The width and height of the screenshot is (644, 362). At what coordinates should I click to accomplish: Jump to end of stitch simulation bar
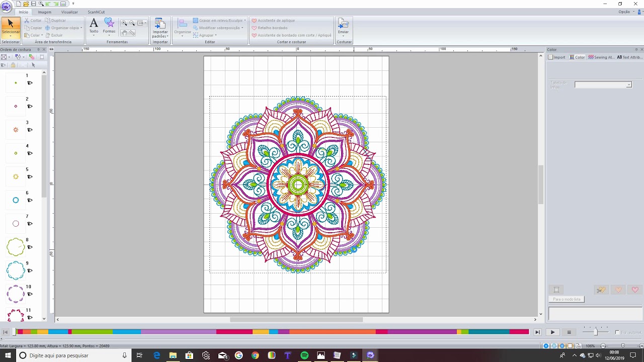[x=537, y=332]
